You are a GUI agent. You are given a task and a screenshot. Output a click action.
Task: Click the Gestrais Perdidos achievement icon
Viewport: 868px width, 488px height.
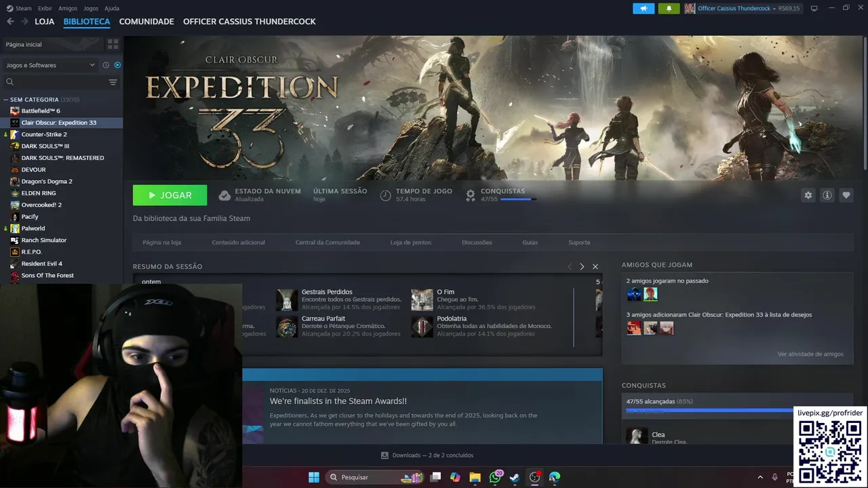tap(287, 300)
